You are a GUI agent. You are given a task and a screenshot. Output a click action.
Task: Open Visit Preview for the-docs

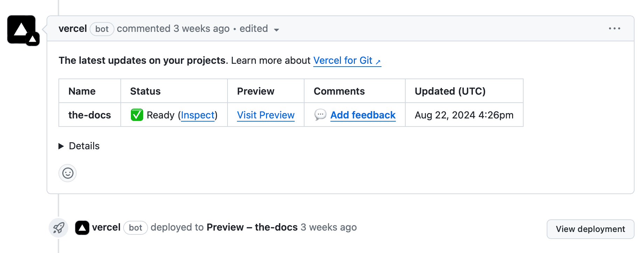click(266, 115)
